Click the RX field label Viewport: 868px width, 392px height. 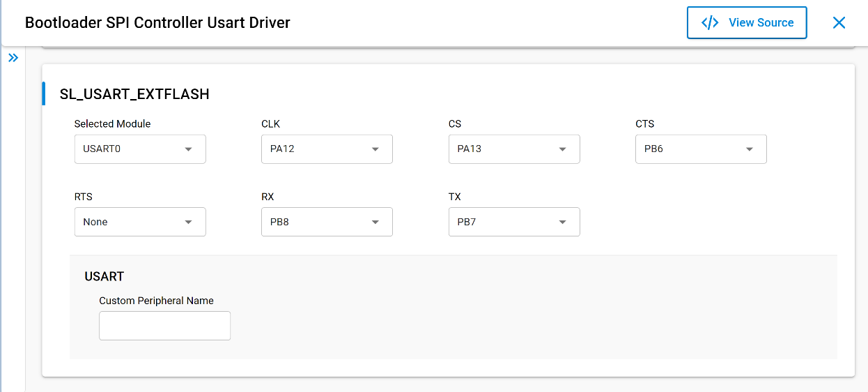268,197
